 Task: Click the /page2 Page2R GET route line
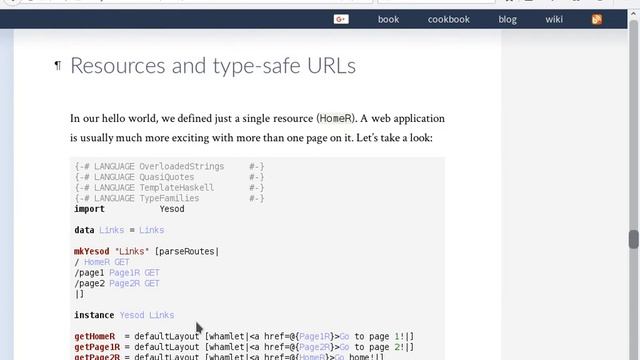click(117, 283)
